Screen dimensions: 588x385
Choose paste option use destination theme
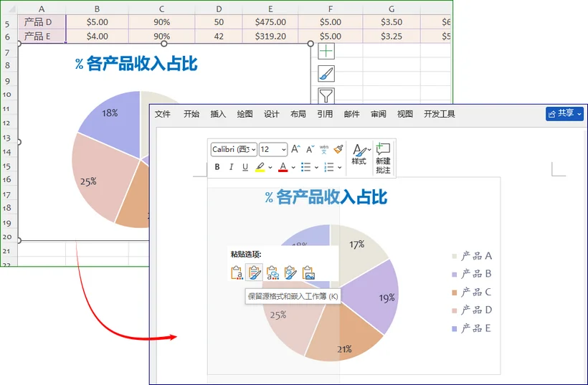237,273
